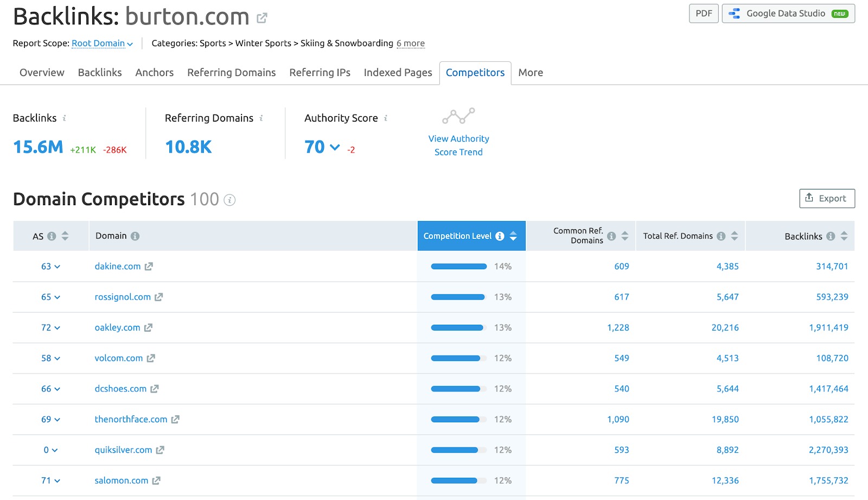Screen dimensions: 868x500
Task: Switch to the Overview tab
Action: tap(42, 73)
